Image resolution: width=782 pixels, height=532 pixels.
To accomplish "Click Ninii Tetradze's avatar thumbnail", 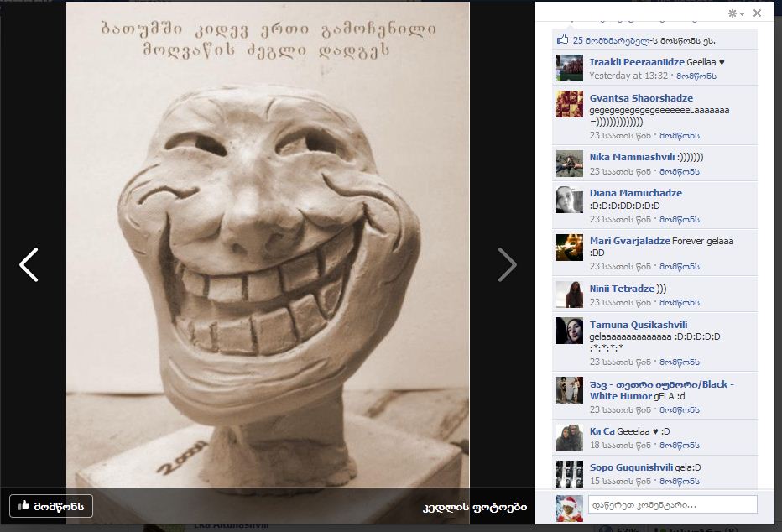I will [570, 295].
